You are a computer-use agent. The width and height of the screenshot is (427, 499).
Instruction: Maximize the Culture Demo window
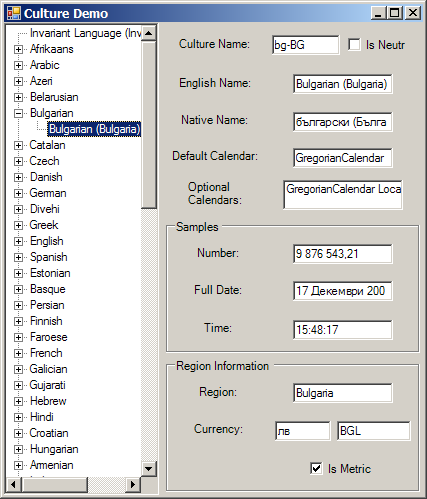coord(395,13)
